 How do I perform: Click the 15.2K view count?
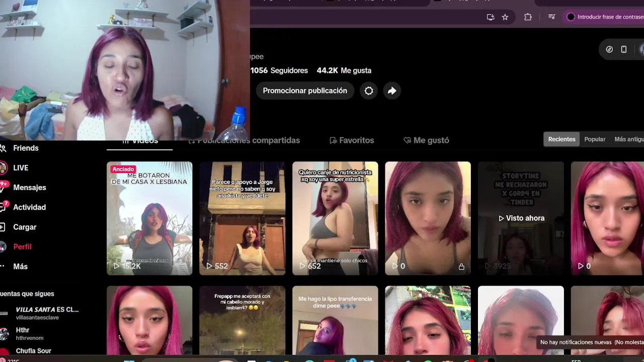coord(127,266)
